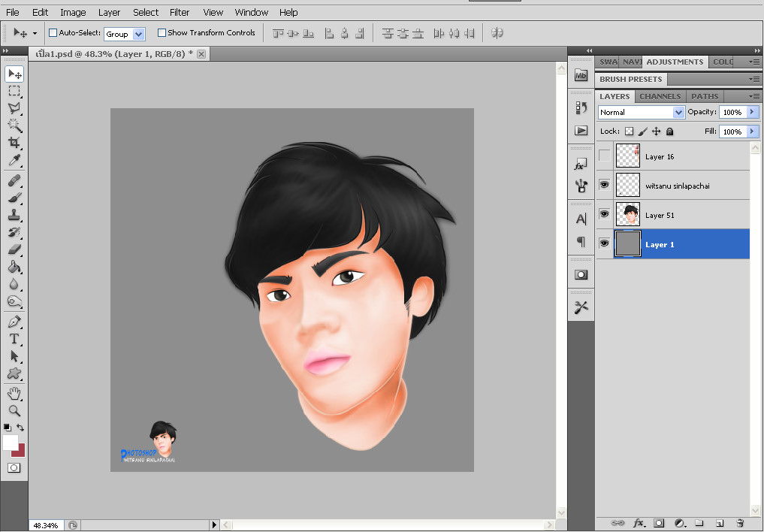Select the Paint Bucket tool

pos(14,267)
